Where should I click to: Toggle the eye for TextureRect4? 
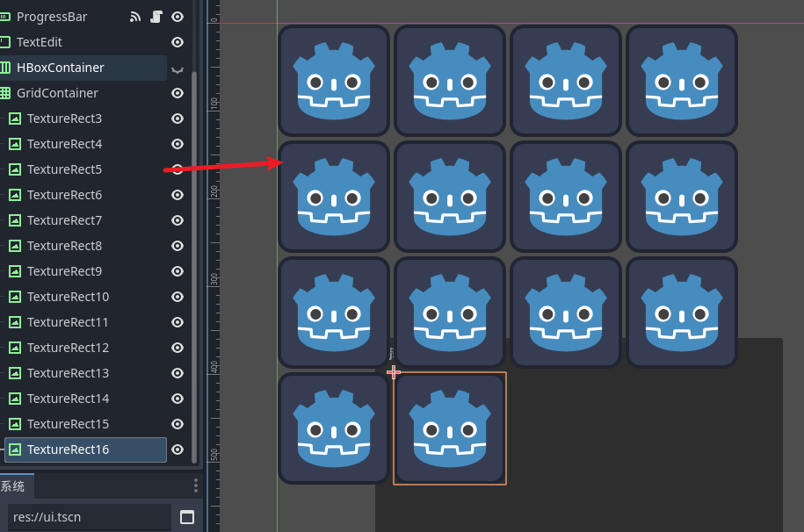177,144
